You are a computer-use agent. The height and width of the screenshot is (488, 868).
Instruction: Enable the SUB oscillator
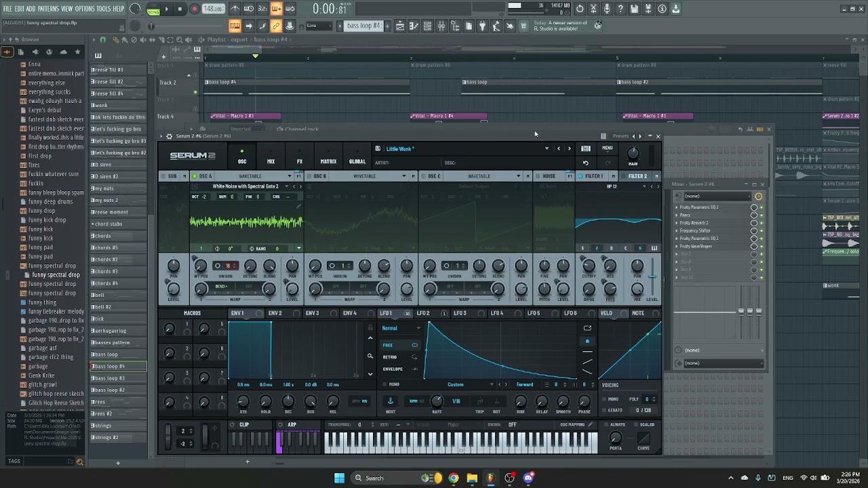coord(163,176)
